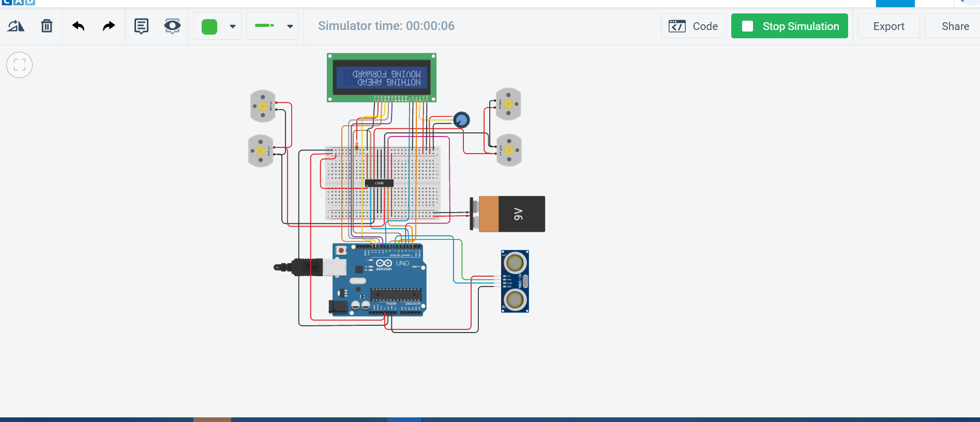Select the 9V battery component
Image resolution: width=980 pixels, height=422 pixels.
(508, 214)
